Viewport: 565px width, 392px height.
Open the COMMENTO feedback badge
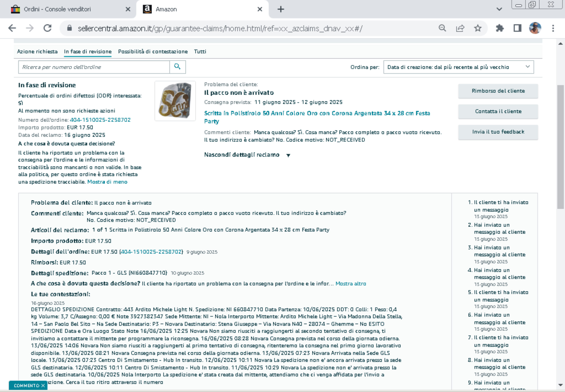tap(26, 386)
